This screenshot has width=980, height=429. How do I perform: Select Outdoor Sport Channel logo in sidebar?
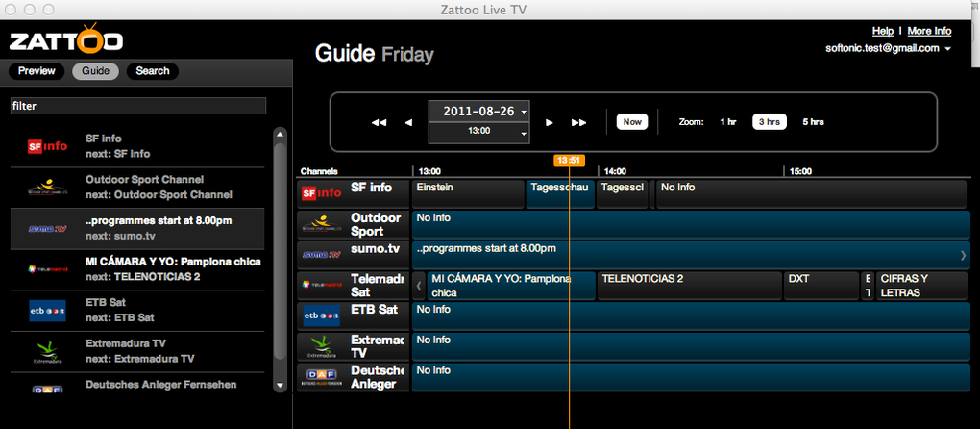[47, 188]
